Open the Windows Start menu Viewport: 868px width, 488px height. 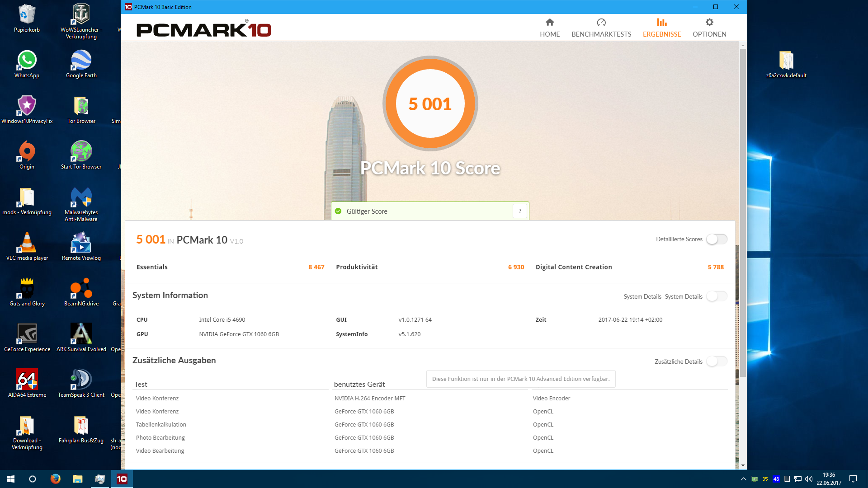[11, 479]
